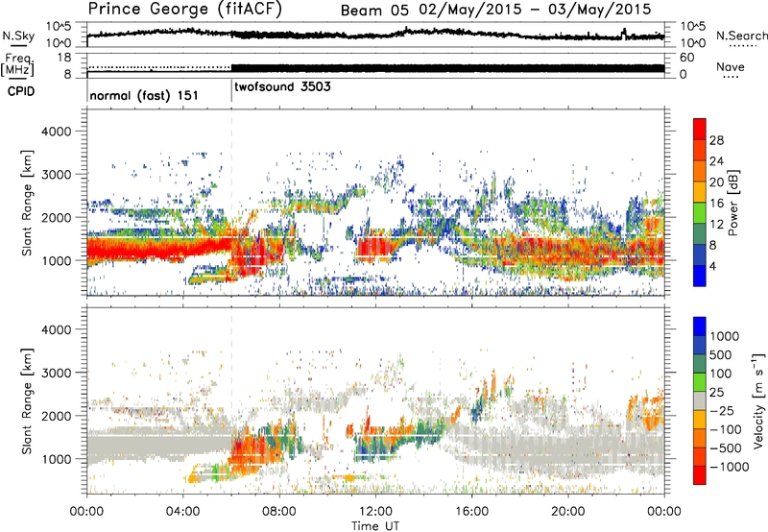The image size is (768, 532).
Task: Click the 'Time UT' axis title
Action: pyautogui.click(x=375, y=526)
